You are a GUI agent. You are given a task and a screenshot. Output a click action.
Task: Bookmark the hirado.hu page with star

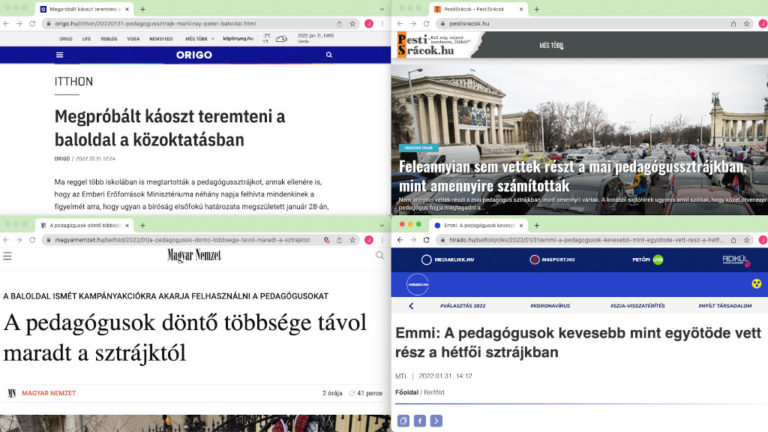746,240
